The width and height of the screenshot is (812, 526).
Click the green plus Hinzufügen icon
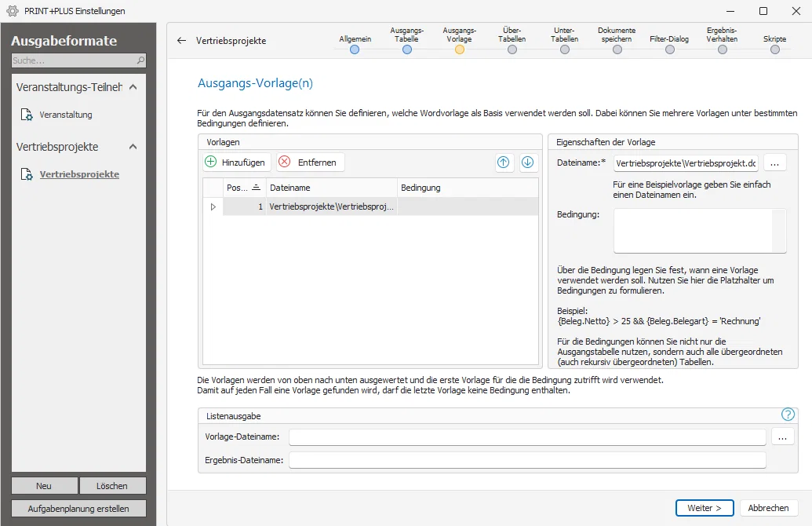click(211, 162)
